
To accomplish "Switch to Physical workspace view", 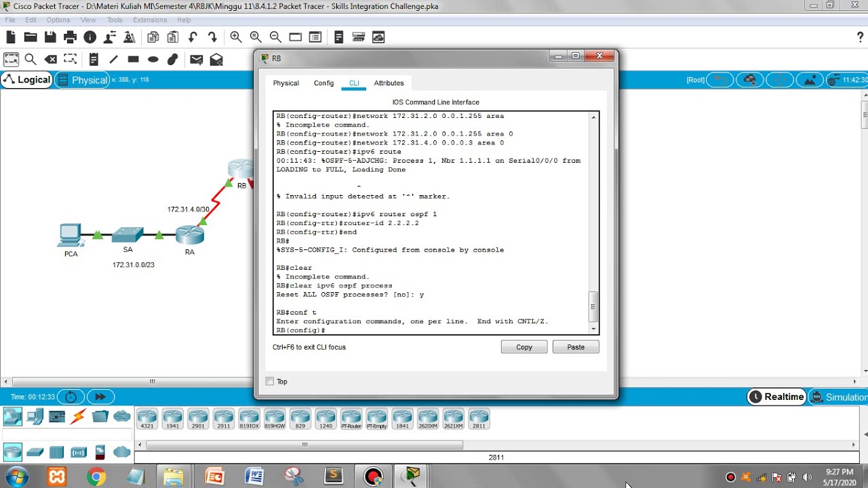I will 81,80.
